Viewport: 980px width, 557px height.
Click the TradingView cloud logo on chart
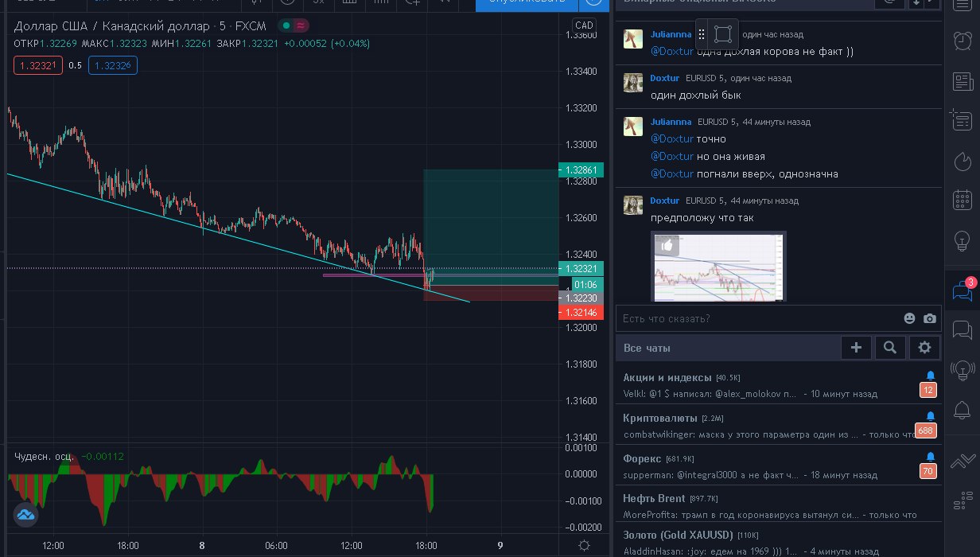click(25, 515)
